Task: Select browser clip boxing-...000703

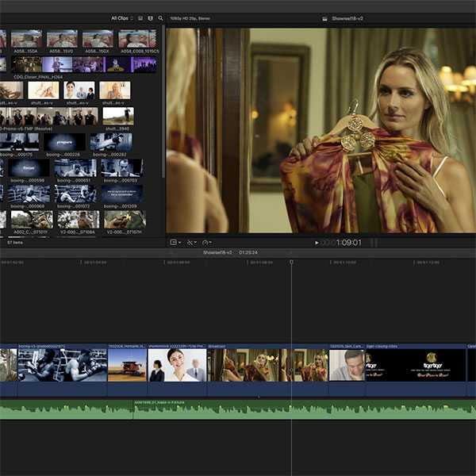Action: (121, 168)
